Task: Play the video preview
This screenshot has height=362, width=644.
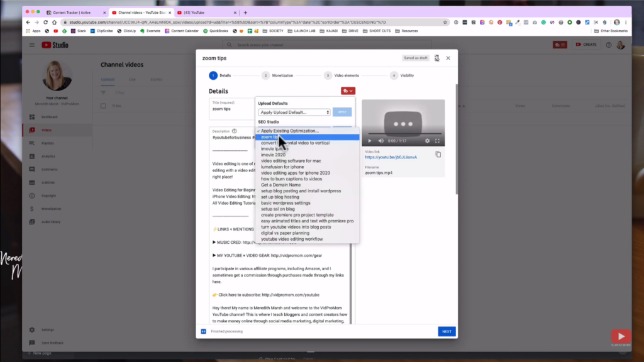Action: click(x=370, y=141)
